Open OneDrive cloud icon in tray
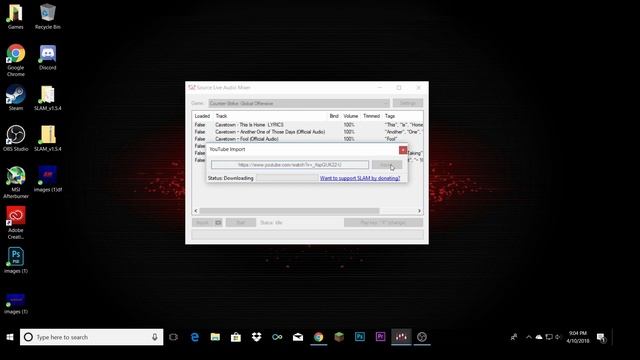 (539, 337)
